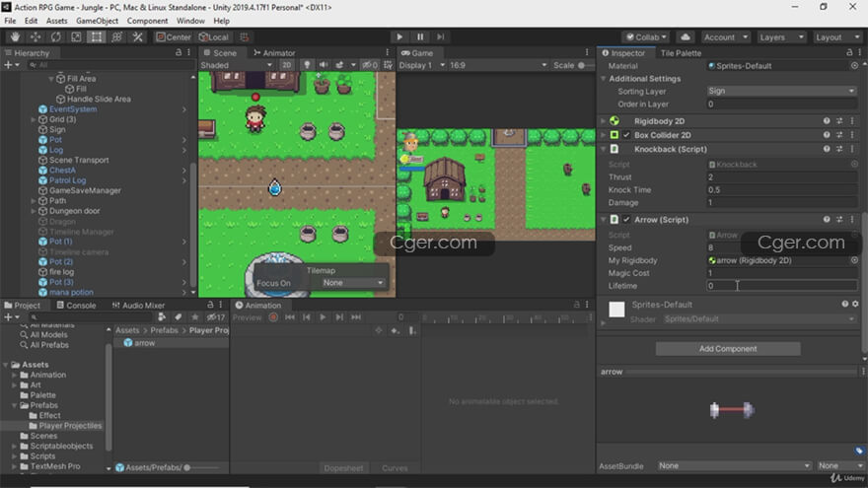Click the Curves button
868x488 pixels.
[x=395, y=468]
